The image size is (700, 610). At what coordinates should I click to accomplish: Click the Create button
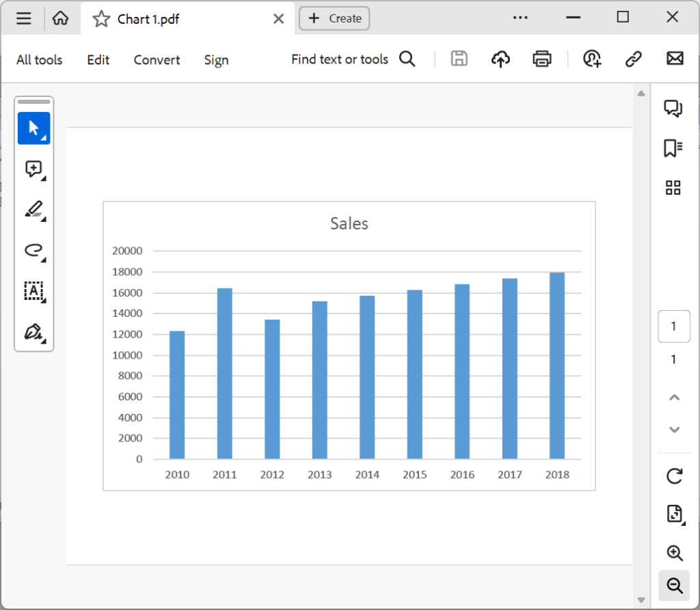pyautogui.click(x=334, y=18)
